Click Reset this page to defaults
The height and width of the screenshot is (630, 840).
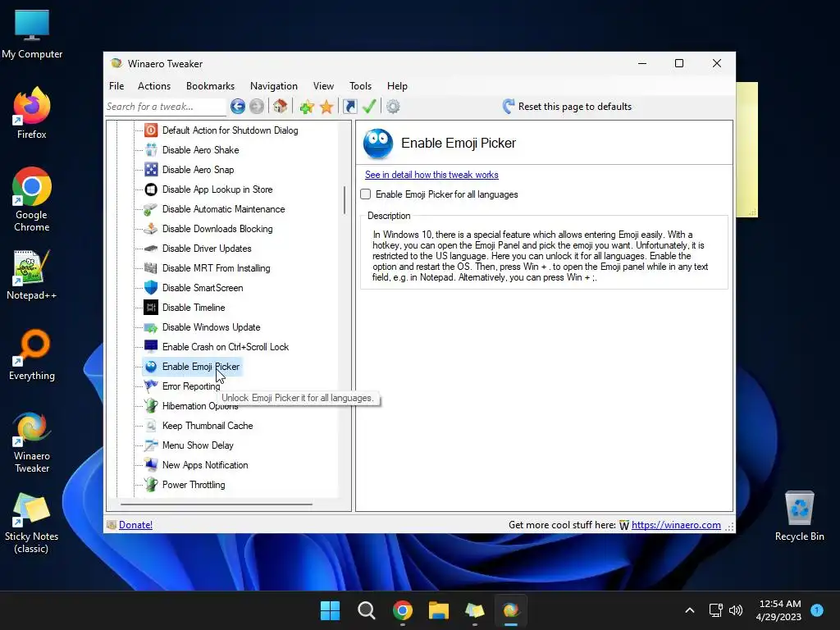point(568,107)
